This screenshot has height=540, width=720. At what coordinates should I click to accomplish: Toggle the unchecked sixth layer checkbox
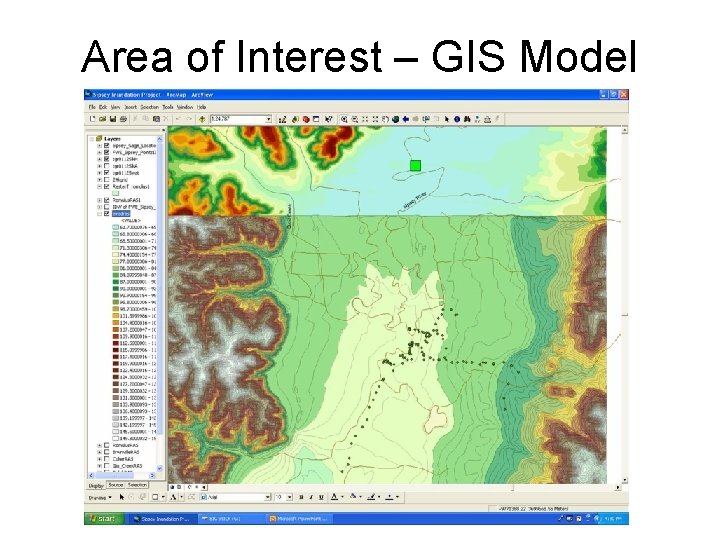point(107,180)
